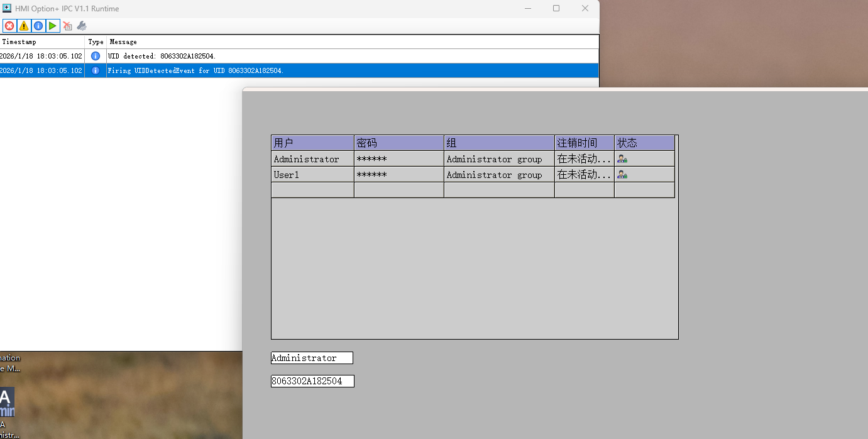The width and height of the screenshot is (868, 439).
Task: Click info icon in the highlighted log row
Action: click(96, 70)
